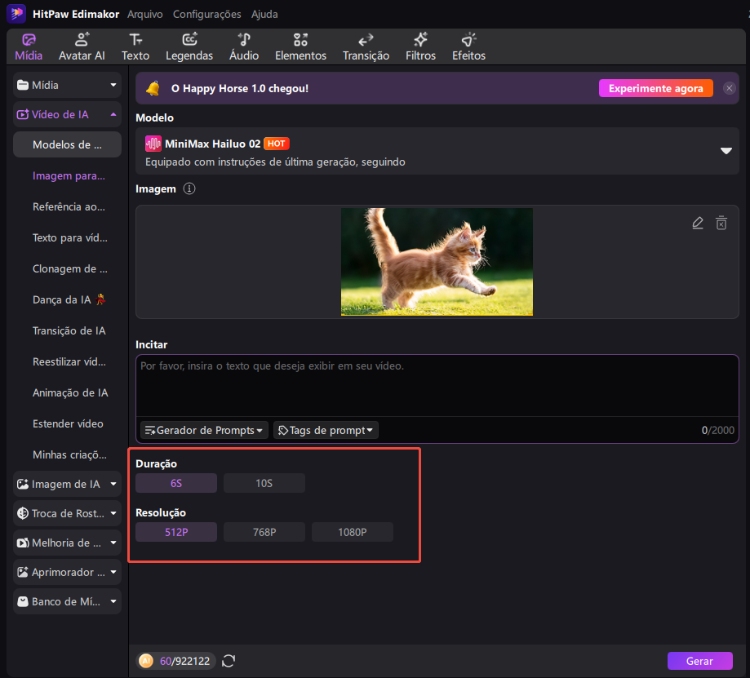This screenshot has height=678, width=750.
Task: Select 6S duration
Action: point(176,483)
